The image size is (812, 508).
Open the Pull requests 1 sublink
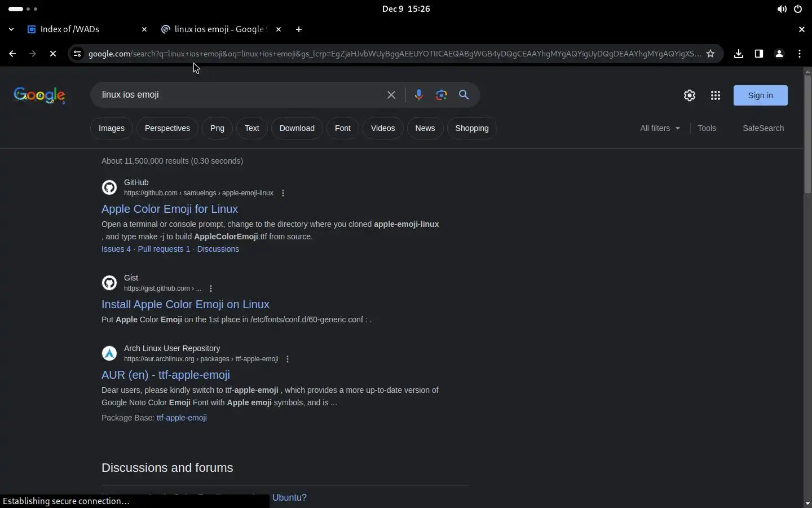tap(164, 249)
